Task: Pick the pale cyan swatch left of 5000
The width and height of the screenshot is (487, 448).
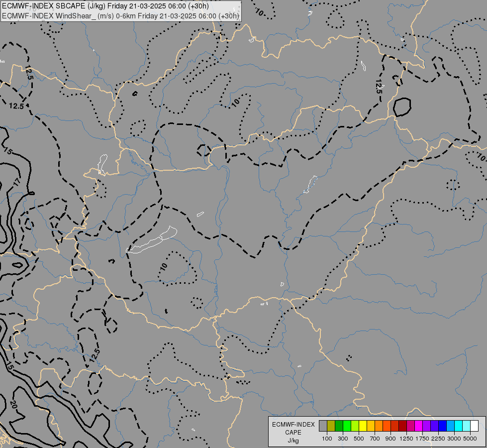Action: click(x=467, y=426)
